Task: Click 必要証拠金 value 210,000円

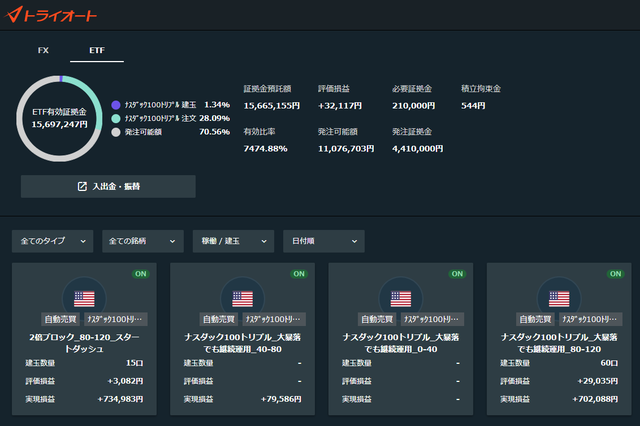Action: [x=413, y=106]
